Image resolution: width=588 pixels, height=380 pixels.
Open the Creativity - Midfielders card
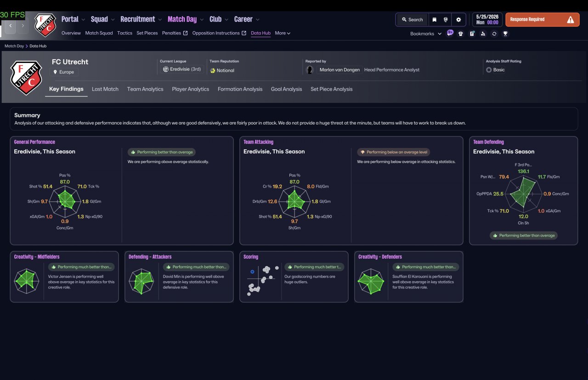tap(64, 277)
